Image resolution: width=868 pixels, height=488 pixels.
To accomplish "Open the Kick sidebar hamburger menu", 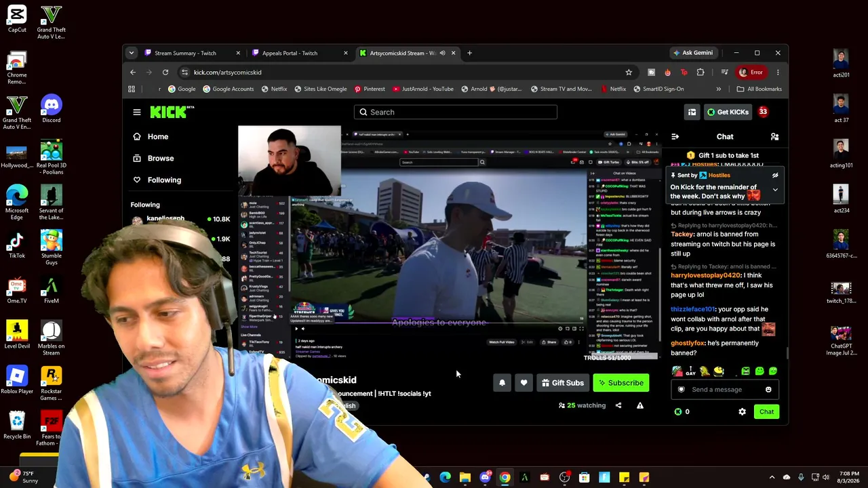I will tap(137, 112).
